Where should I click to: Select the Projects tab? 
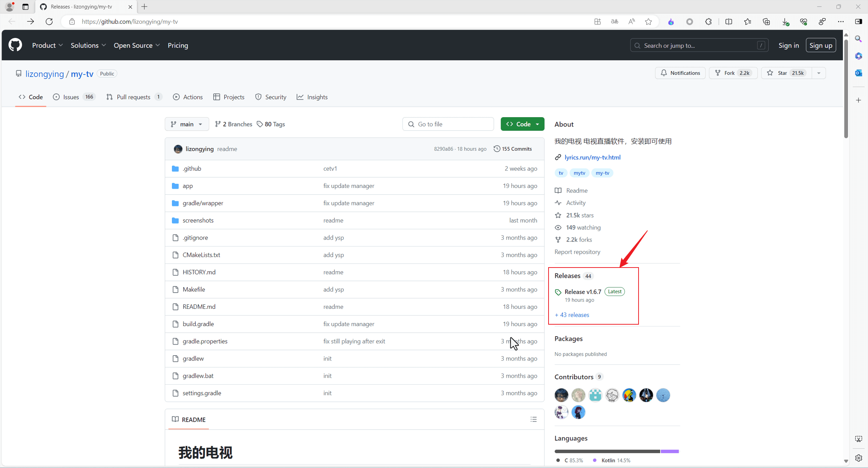pyautogui.click(x=234, y=97)
